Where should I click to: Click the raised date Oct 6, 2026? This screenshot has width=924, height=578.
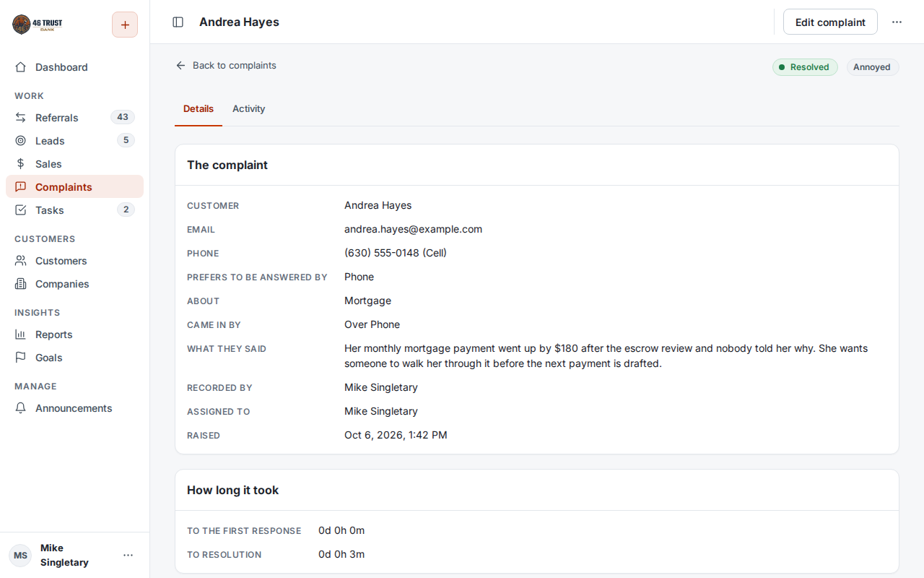(396, 435)
